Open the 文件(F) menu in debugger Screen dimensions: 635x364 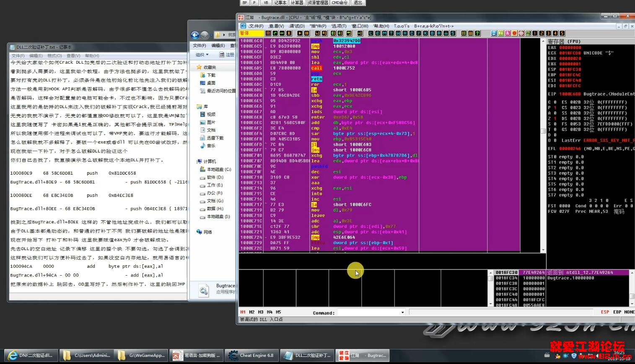[x=256, y=26]
